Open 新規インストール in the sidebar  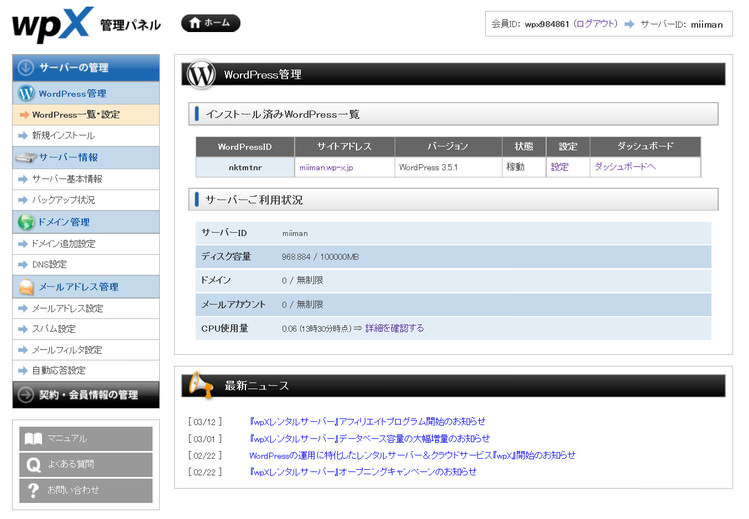point(86,136)
